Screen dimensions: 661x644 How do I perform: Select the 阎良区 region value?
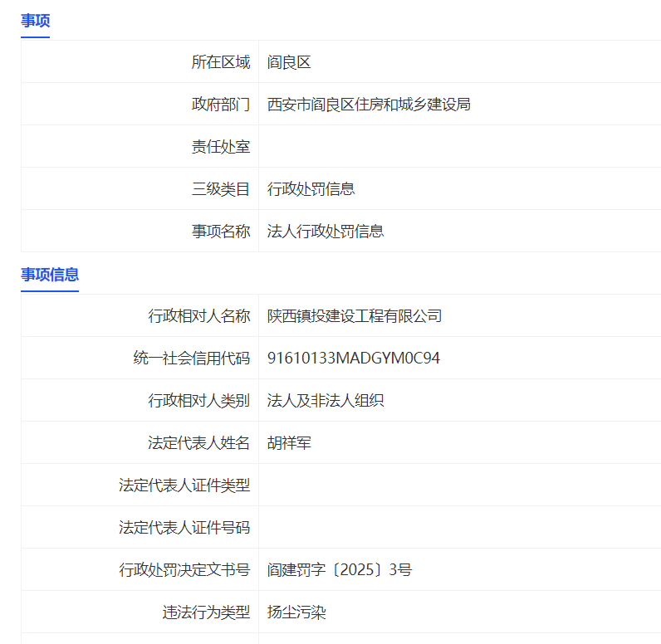tap(289, 62)
